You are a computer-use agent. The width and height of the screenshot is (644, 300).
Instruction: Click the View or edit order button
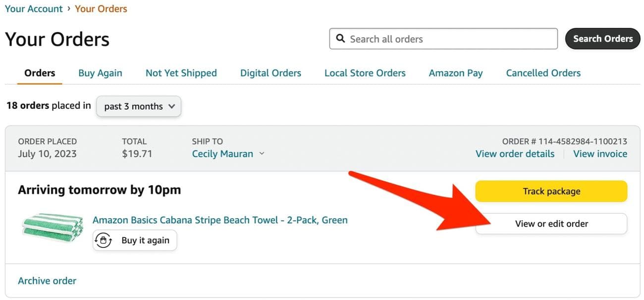551,224
